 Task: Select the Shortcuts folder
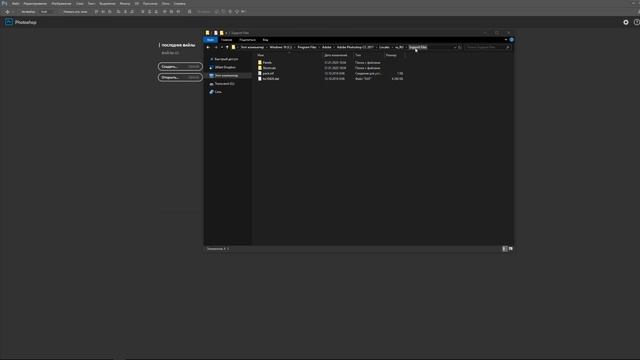point(269,68)
